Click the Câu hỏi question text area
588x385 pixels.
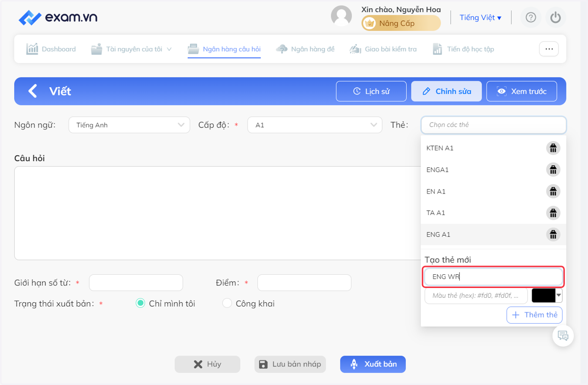(x=217, y=213)
